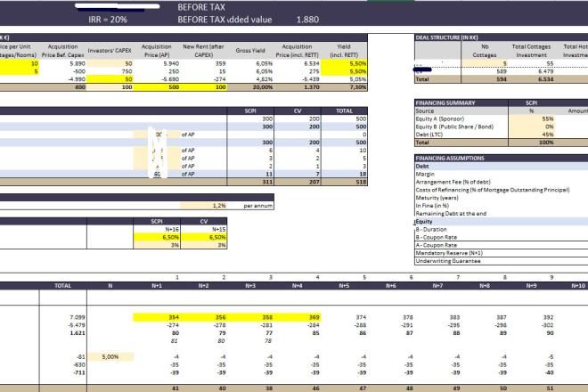This screenshot has width=588, height=392.
Task: Click the 'Investors' CAPEX' column header
Action: coord(110,50)
